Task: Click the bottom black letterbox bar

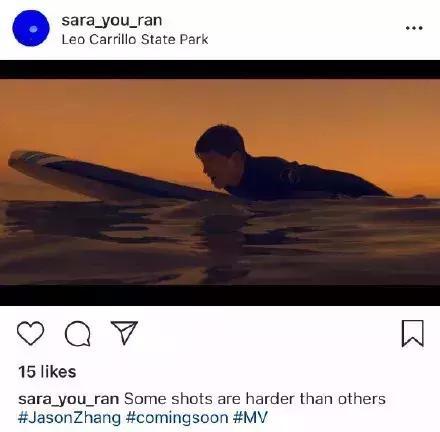Action: [220, 295]
